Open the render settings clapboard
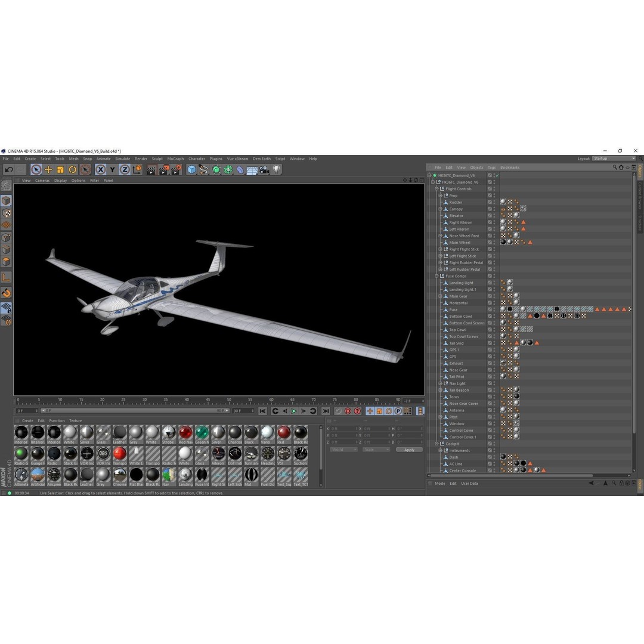The height and width of the screenshot is (644, 644). coord(177,169)
